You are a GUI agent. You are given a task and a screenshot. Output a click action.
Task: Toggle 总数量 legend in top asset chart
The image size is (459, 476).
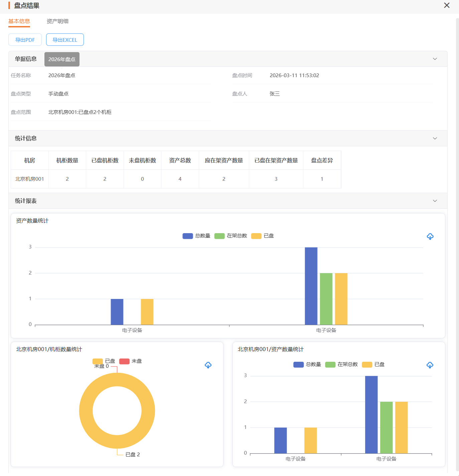[x=196, y=236]
